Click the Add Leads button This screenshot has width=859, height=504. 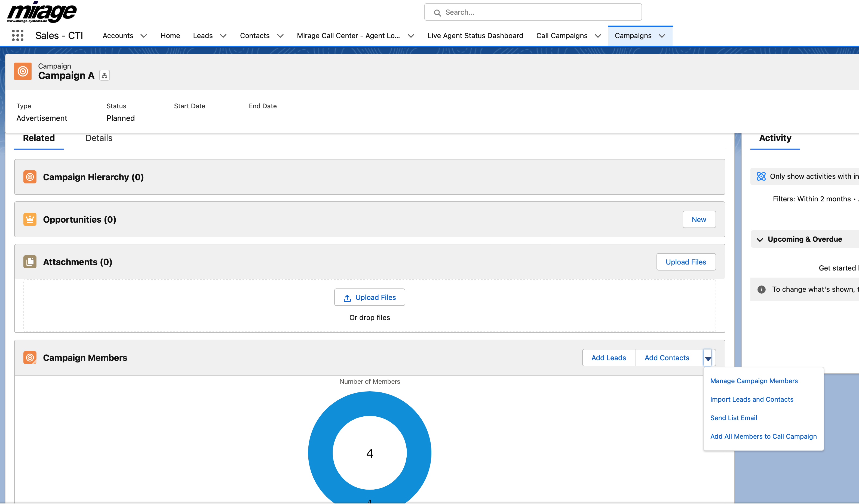(x=609, y=358)
